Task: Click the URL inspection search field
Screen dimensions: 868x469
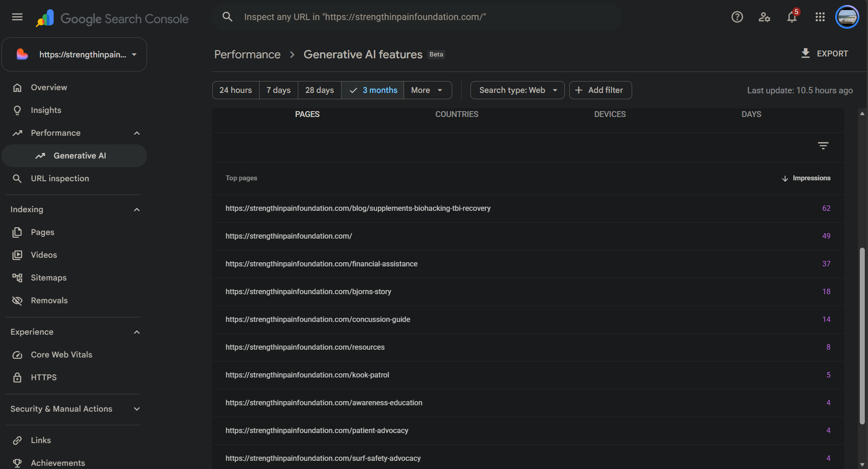Action: pos(417,17)
